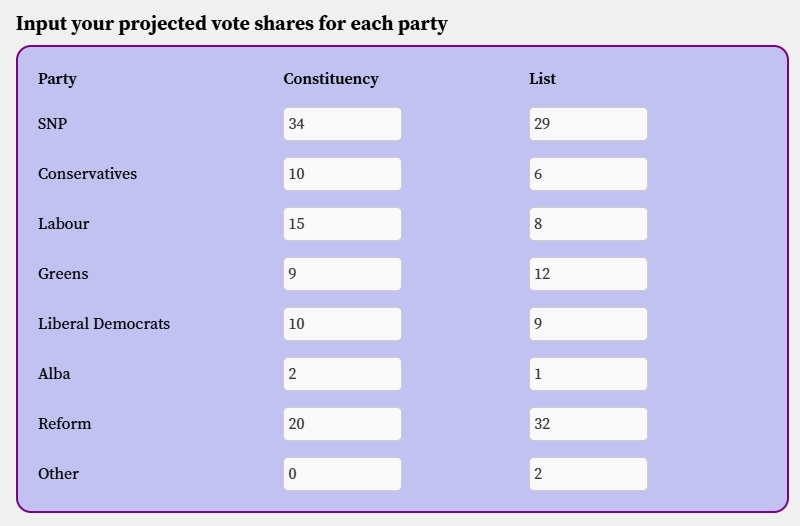
Task: Click the Party column header
Action: [x=57, y=79]
